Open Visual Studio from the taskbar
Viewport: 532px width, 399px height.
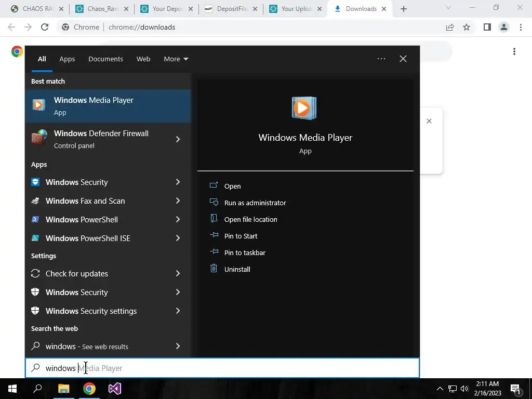click(x=115, y=389)
